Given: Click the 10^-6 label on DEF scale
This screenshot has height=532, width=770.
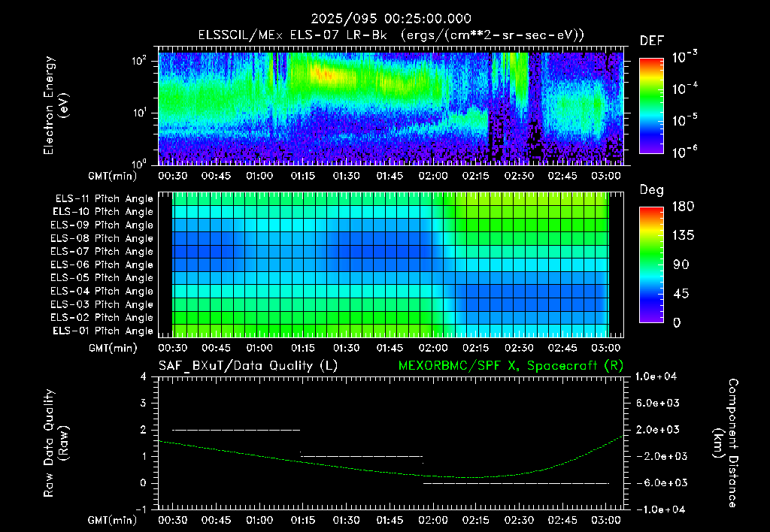Looking at the screenshot, I should coord(684,152).
